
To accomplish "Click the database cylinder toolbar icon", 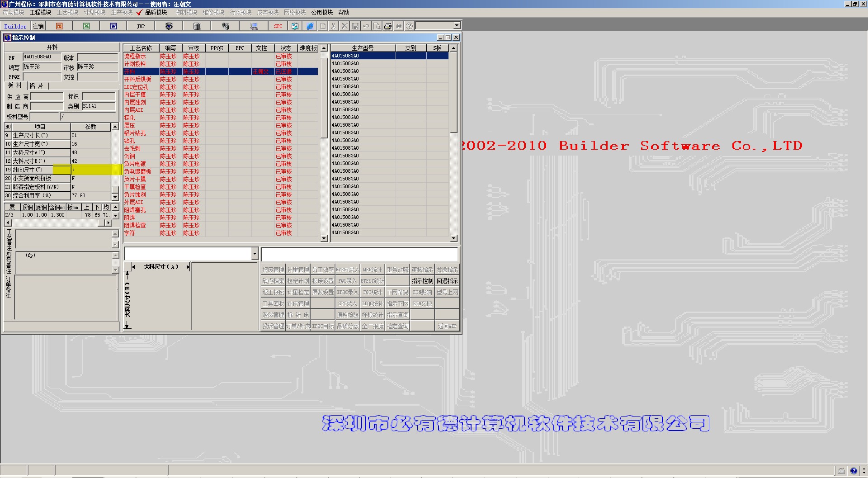I will click(197, 26).
